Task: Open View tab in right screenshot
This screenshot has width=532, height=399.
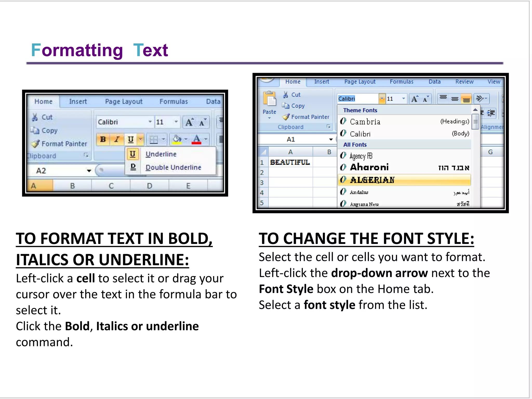Action: point(494,82)
